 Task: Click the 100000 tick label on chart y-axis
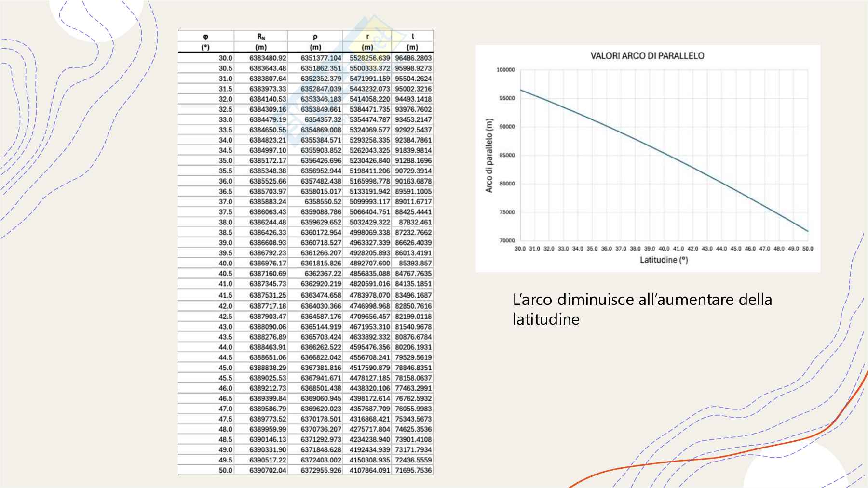pyautogui.click(x=505, y=70)
